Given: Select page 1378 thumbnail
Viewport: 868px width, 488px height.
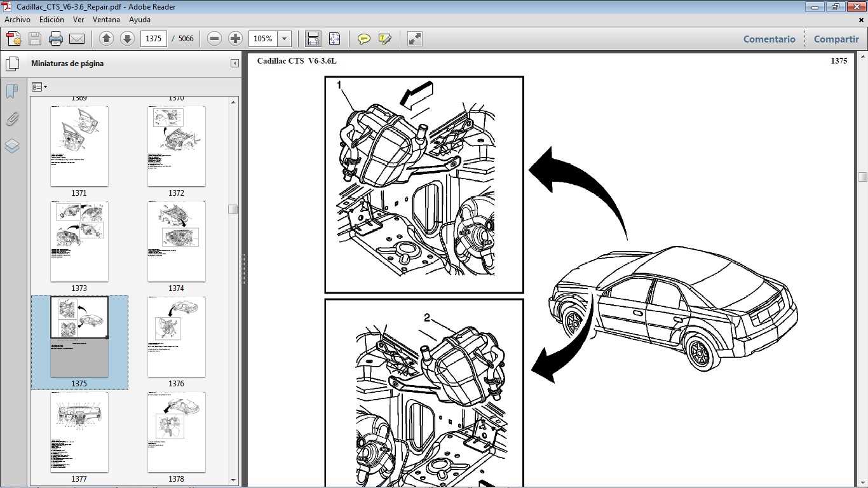Looking at the screenshot, I should tap(177, 432).
